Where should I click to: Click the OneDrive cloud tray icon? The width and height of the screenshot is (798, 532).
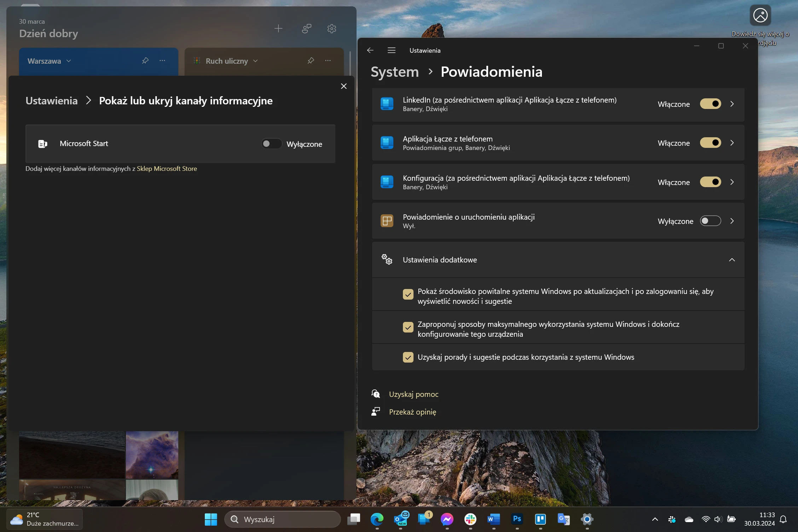click(x=689, y=519)
